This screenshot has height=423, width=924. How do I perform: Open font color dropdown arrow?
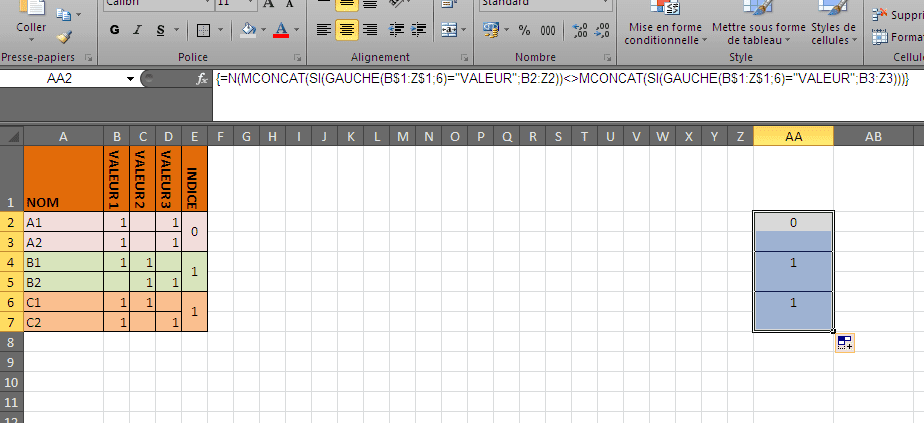click(x=296, y=30)
